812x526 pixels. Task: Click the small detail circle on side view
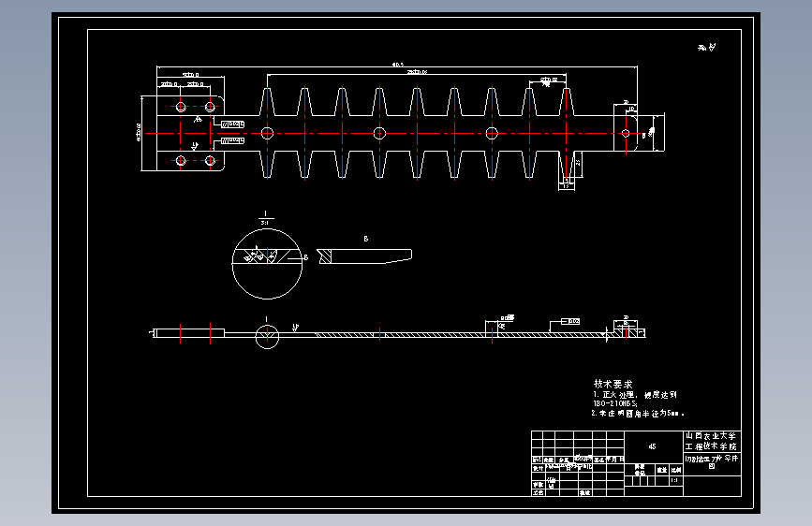(x=267, y=337)
